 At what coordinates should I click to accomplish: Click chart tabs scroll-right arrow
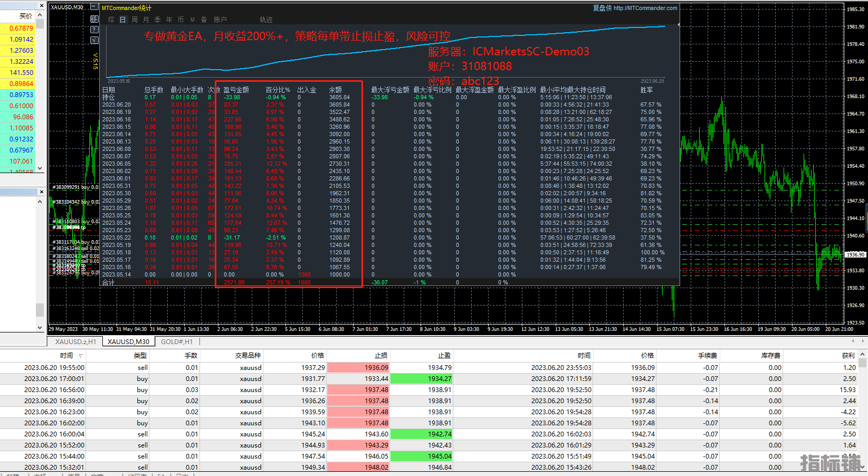pos(863,341)
